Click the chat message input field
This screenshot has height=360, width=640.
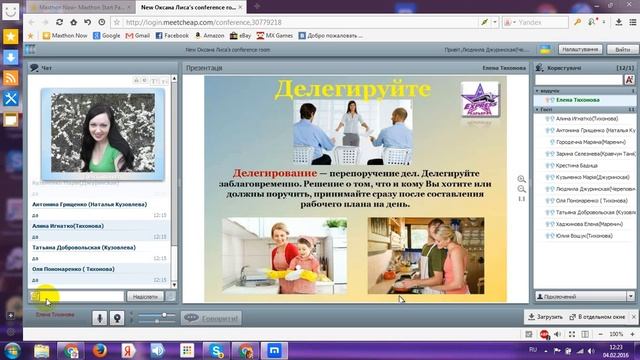(x=82, y=296)
